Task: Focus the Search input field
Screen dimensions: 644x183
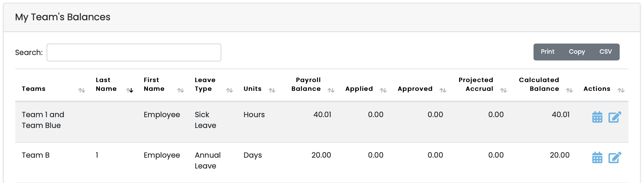Action: [x=134, y=52]
